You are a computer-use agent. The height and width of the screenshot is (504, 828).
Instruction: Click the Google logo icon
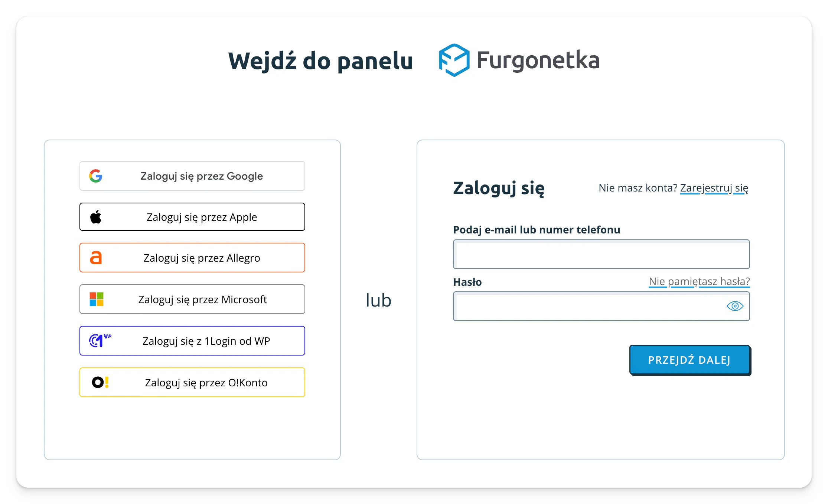pyautogui.click(x=96, y=176)
